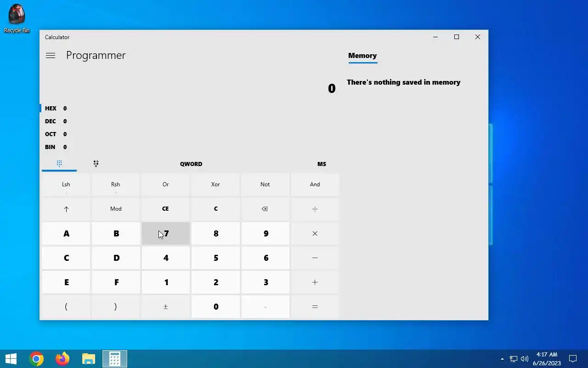This screenshot has height=368, width=588.
Task: Click the number 0 key
Action: (x=215, y=307)
